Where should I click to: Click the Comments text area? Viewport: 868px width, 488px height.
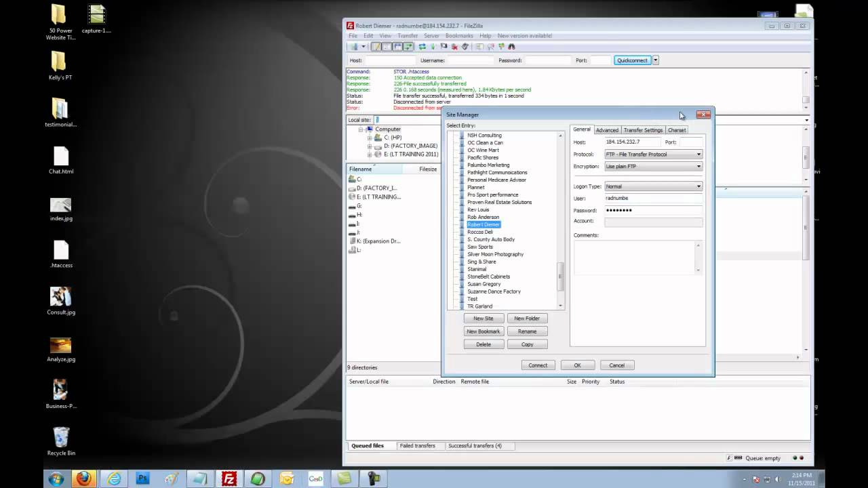637,258
